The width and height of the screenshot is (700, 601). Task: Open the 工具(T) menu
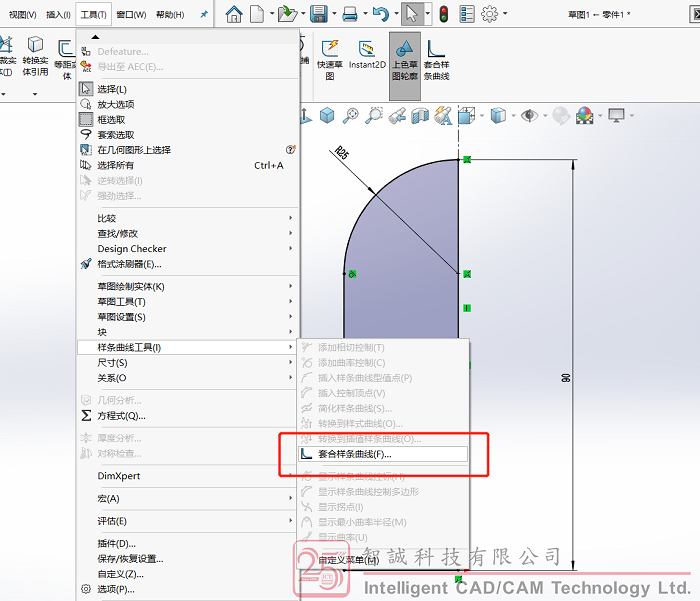(93, 15)
